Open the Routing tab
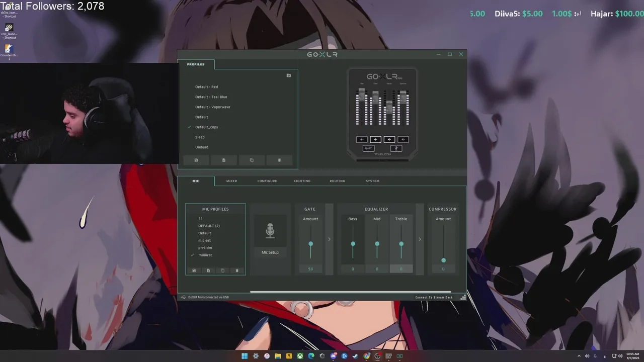Image resolution: width=644 pixels, height=362 pixels. click(x=337, y=181)
